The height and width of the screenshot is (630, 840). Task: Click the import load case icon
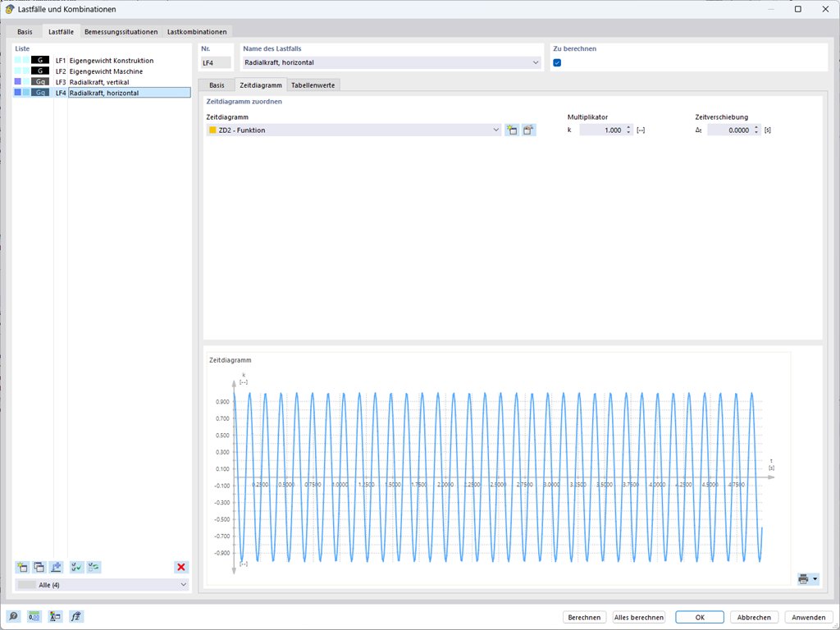click(x=57, y=567)
